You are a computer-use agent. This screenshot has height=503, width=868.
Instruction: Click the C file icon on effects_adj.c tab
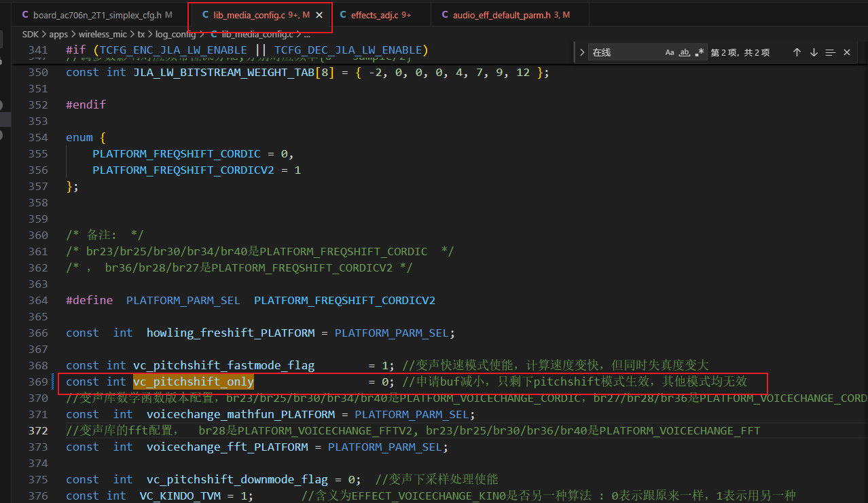[343, 15]
